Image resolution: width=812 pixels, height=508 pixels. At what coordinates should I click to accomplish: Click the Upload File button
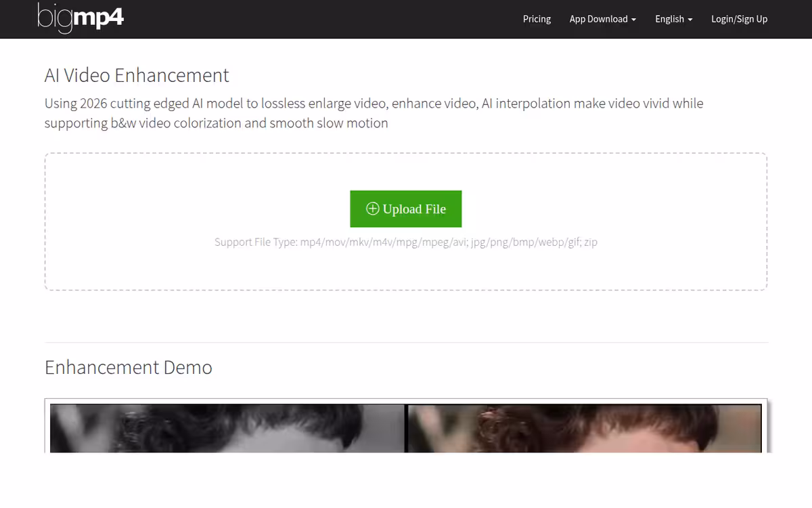406,209
